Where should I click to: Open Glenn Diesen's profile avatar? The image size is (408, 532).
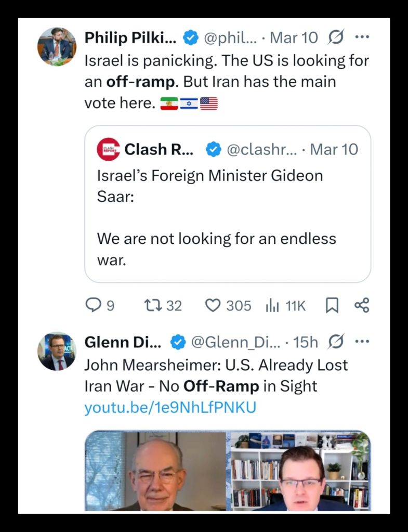pos(57,351)
